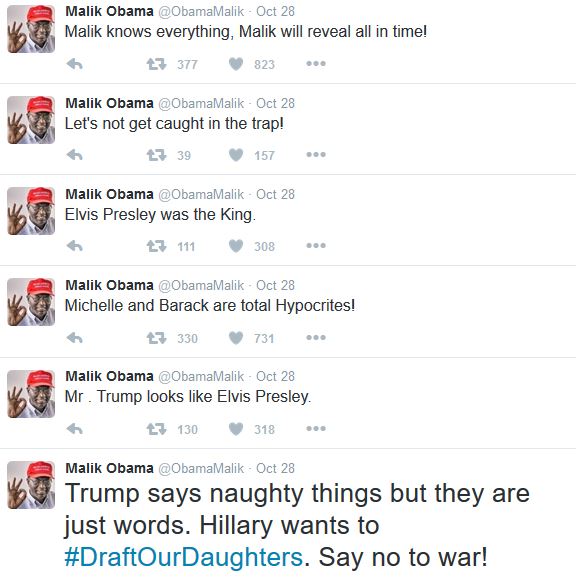This screenshot has width=576, height=583.
Task: Click Malik Obama's name on 'naughty things' tweet
Action: 109,468
